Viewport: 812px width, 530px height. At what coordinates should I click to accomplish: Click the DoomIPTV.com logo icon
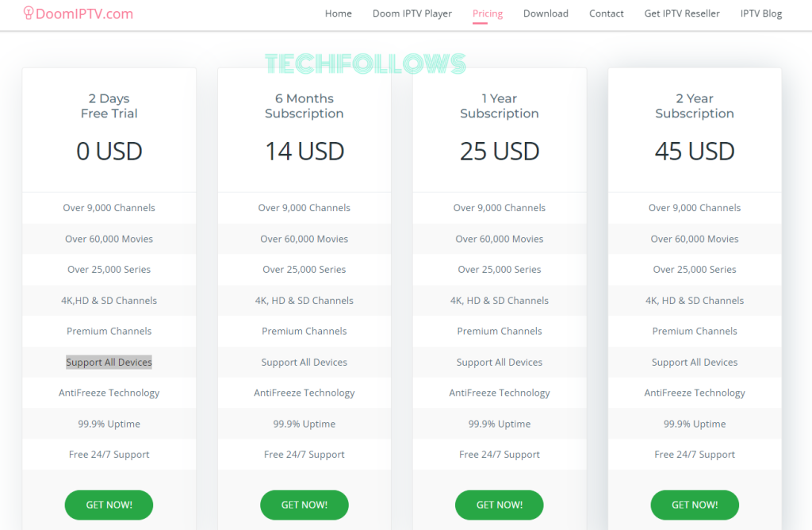pyautogui.click(x=29, y=13)
